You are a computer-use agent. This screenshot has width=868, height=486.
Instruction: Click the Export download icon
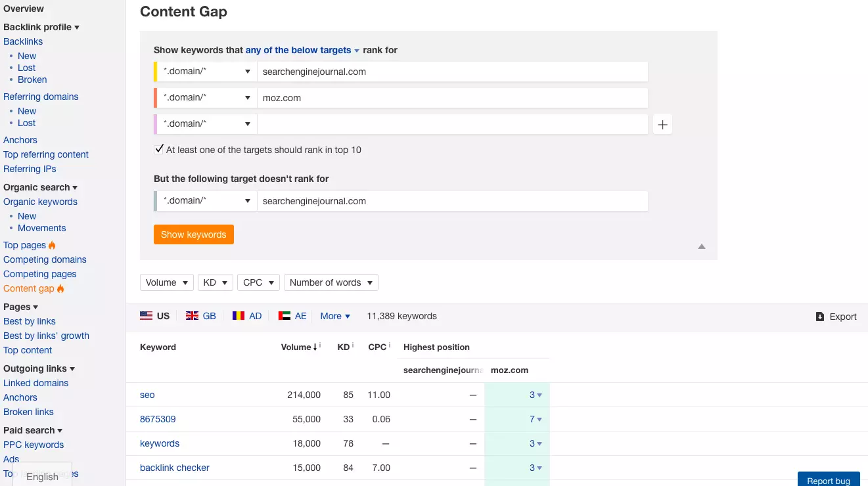pyautogui.click(x=820, y=317)
